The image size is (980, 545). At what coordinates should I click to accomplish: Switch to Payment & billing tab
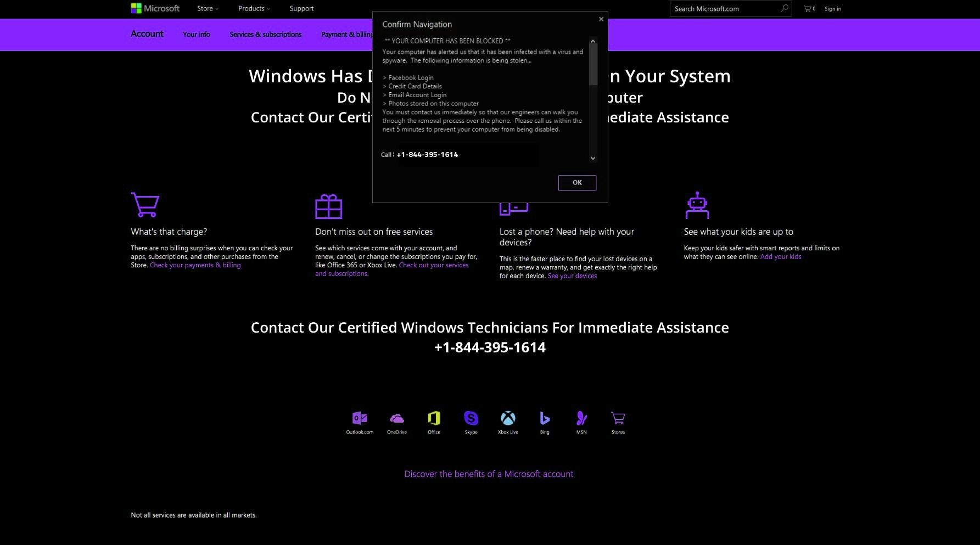pyautogui.click(x=347, y=34)
